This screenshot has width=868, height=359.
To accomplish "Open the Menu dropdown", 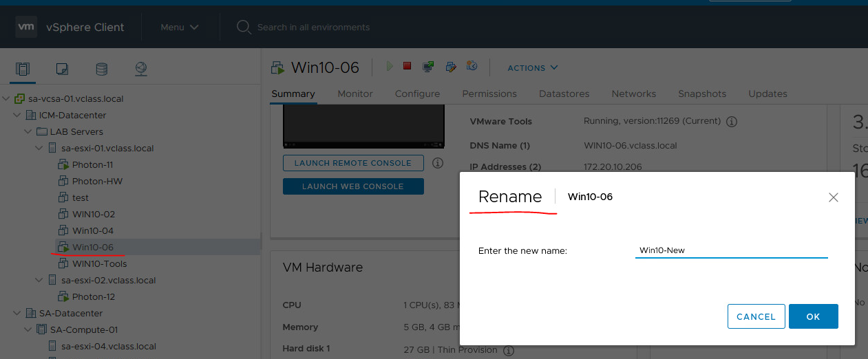I will click(180, 28).
